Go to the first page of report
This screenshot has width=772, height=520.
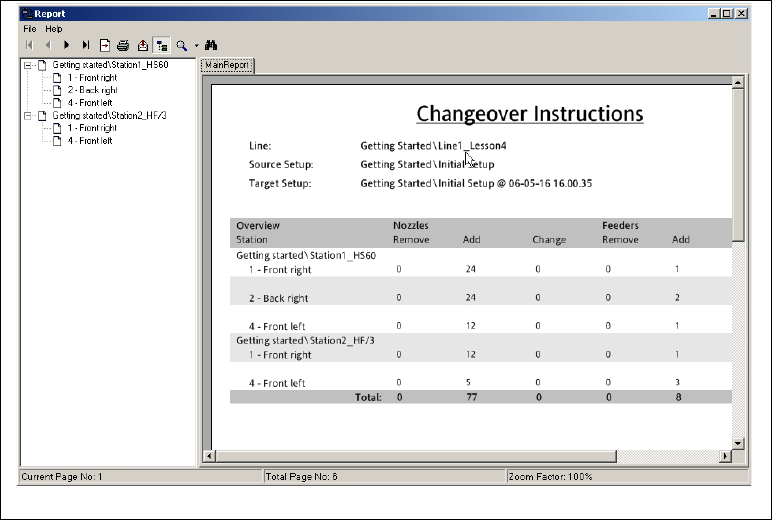[29, 45]
